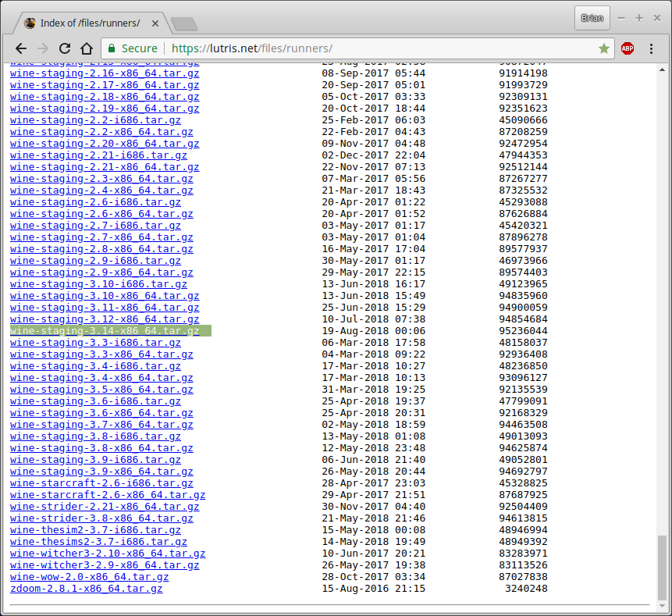
Task: Open wine-staging-3.10-x86_64.tar.gz
Action: (x=105, y=296)
